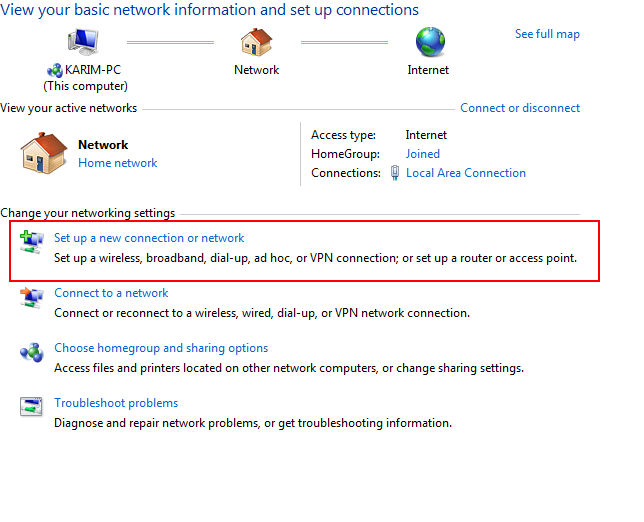Click the KARIM-PC computer icon

point(82,44)
